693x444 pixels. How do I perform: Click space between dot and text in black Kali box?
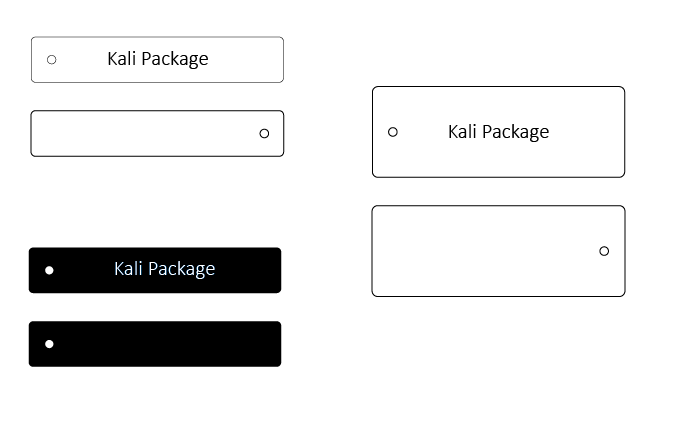(80, 270)
